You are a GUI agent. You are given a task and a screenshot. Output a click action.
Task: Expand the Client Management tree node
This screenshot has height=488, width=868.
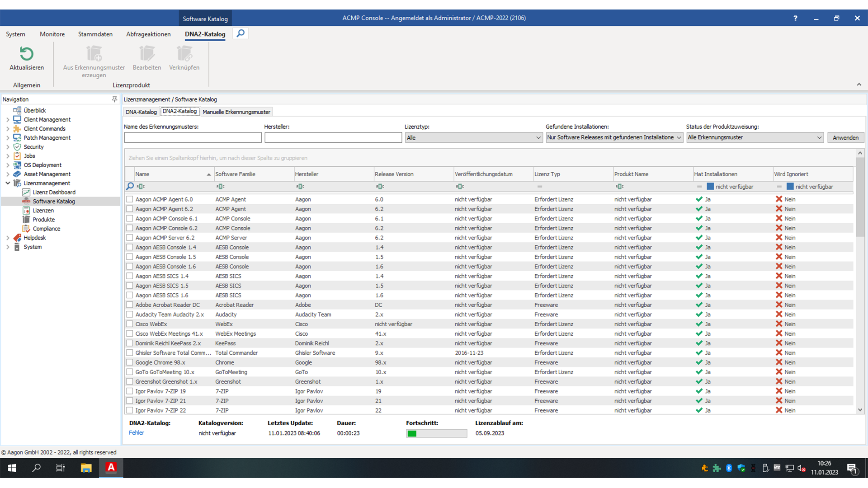point(8,120)
